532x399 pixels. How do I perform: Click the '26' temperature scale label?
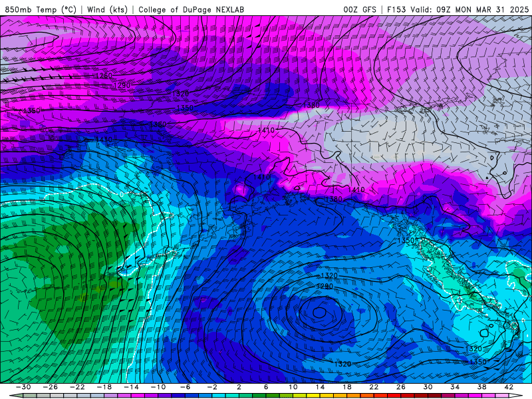pos(401,387)
